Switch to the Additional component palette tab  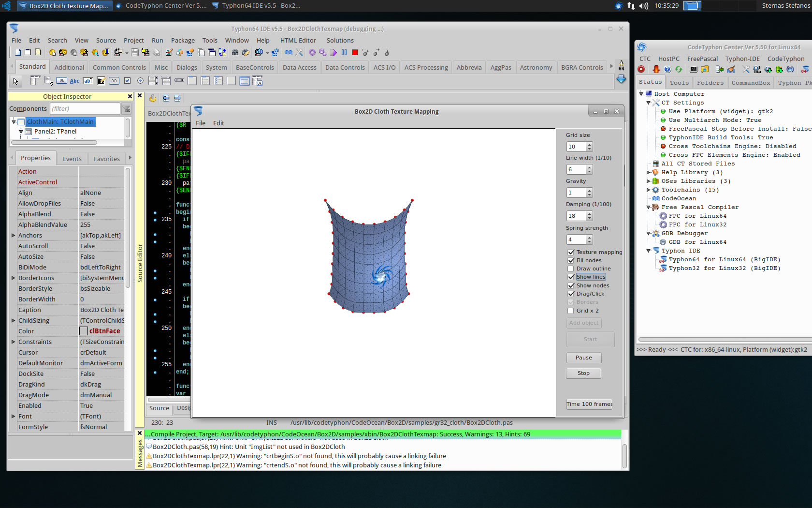click(x=69, y=67)
